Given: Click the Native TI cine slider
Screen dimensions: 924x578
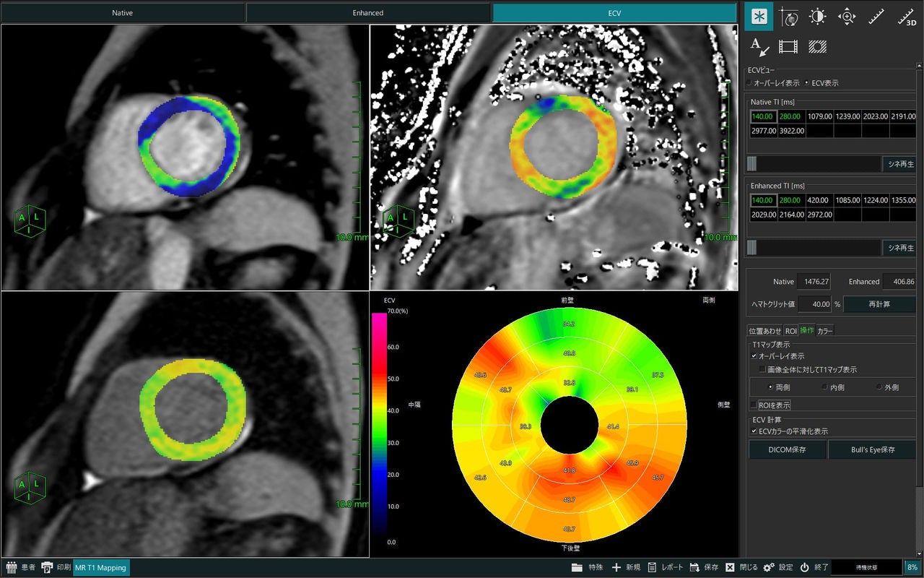Looking at the screenshot, I should tap(814, 164).
